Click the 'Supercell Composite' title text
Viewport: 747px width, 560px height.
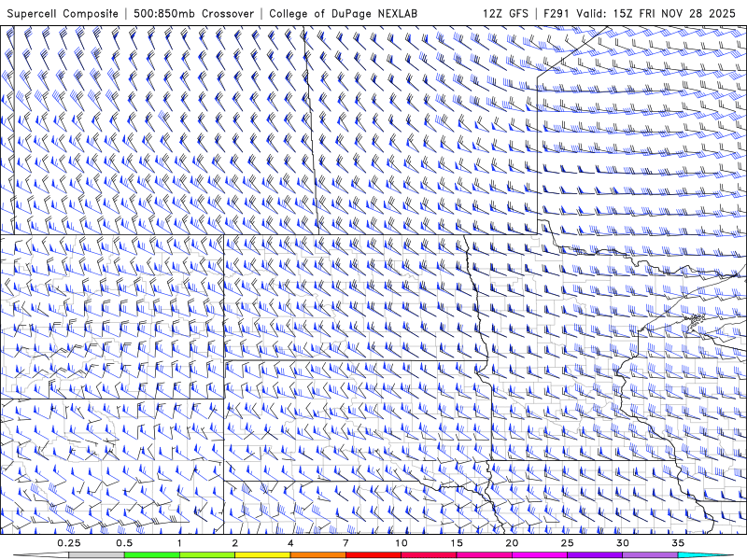tap(63, 14)
